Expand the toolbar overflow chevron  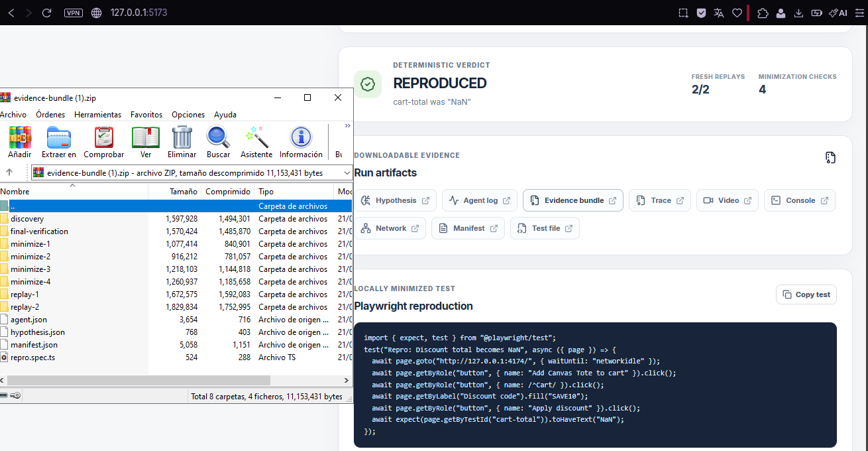click(x=347, y=125)
